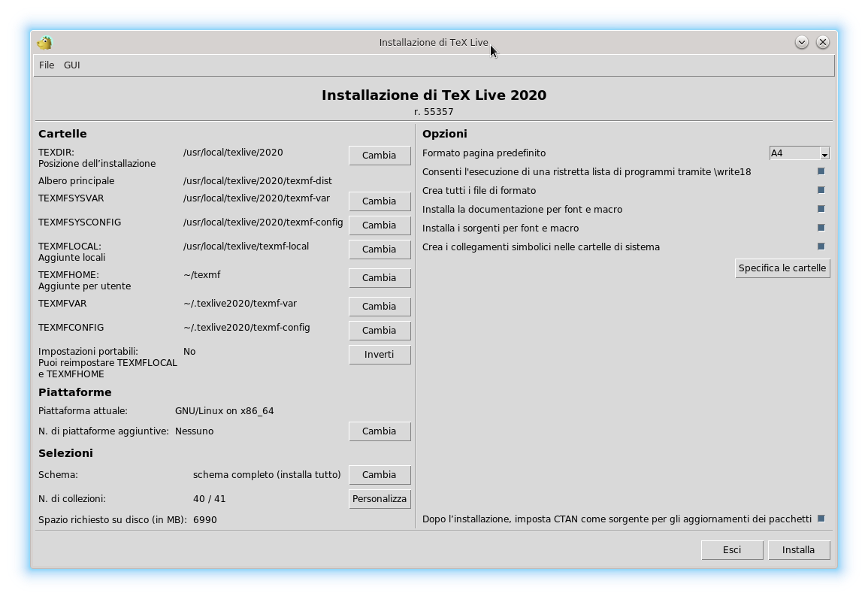
Task: Click the platform text 'GNU/Linux on x86_64'
Action: click(224, 411)
